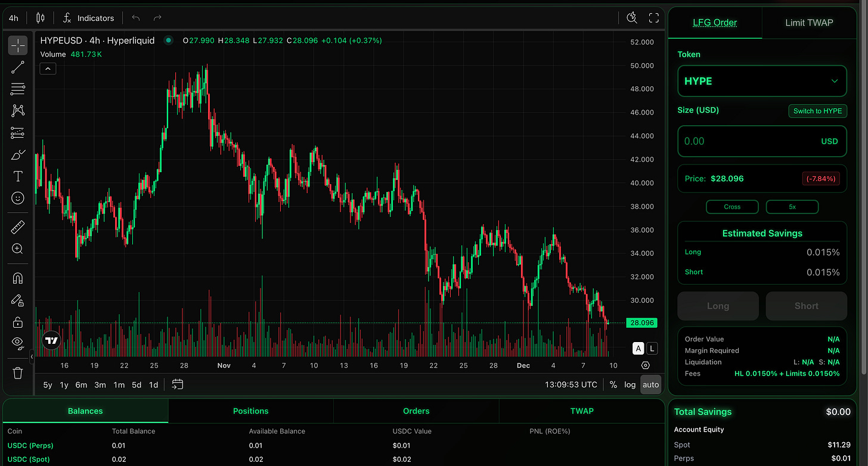Toggle auto scale button
Image resolution: width=868 pixels, height=466 pixels.
(651, 385)
